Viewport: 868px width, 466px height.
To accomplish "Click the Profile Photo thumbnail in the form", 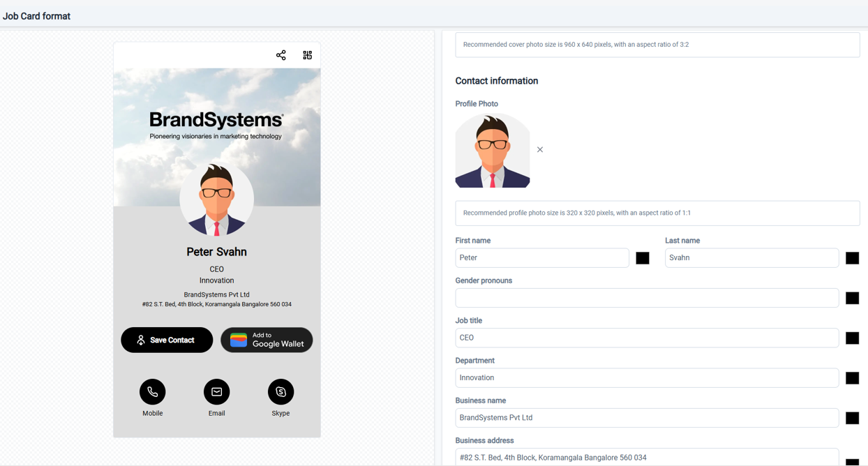I will [x=493, y=151].
